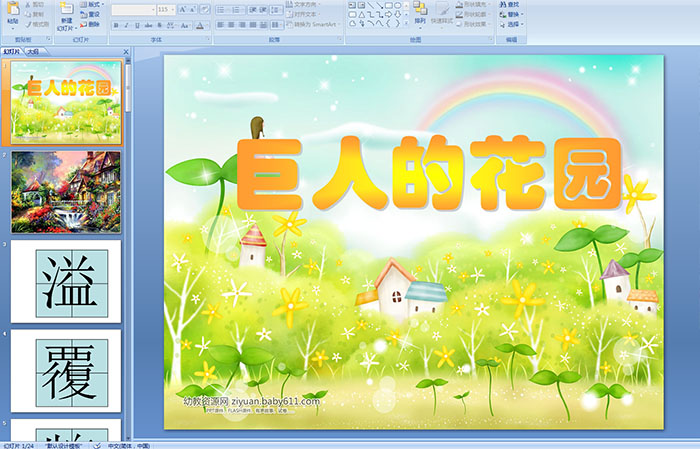Switch to the Outline (大纲) pane tab
Viewport: 700px width, 449px height.
click(x=33, y=52)
